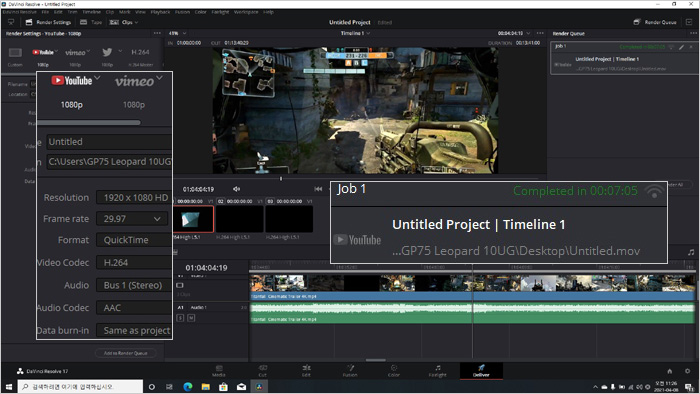The height and width of the screenshot is (394, 700).
Task: Open project settings gear icon
Action: click(688, 371)
